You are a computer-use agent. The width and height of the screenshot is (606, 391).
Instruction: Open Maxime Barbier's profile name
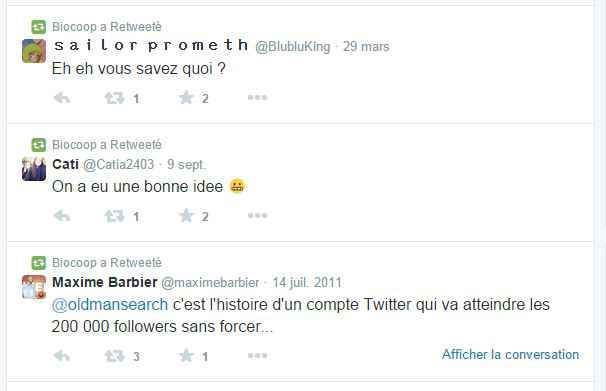point(105,282)
